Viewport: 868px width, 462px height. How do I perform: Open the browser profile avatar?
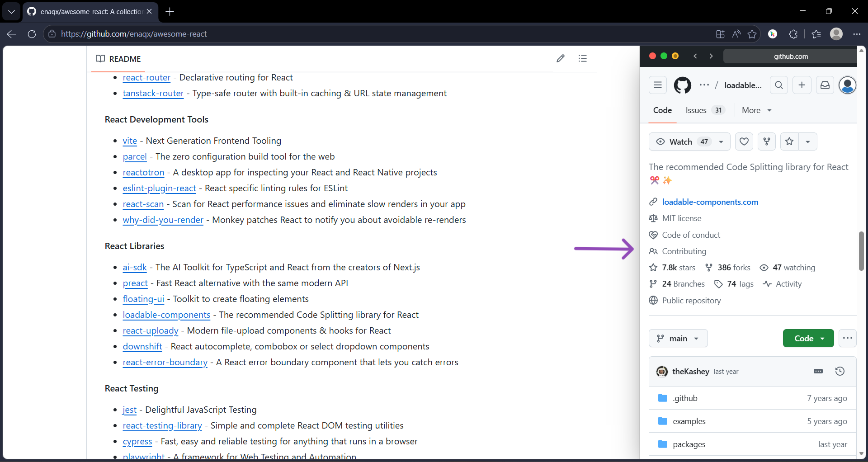[x=836, y=34]
